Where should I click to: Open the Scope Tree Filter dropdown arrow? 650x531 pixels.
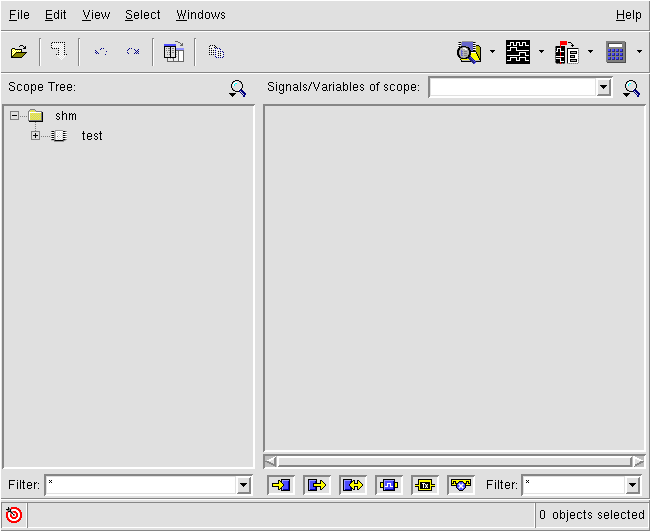coord(243,485)
